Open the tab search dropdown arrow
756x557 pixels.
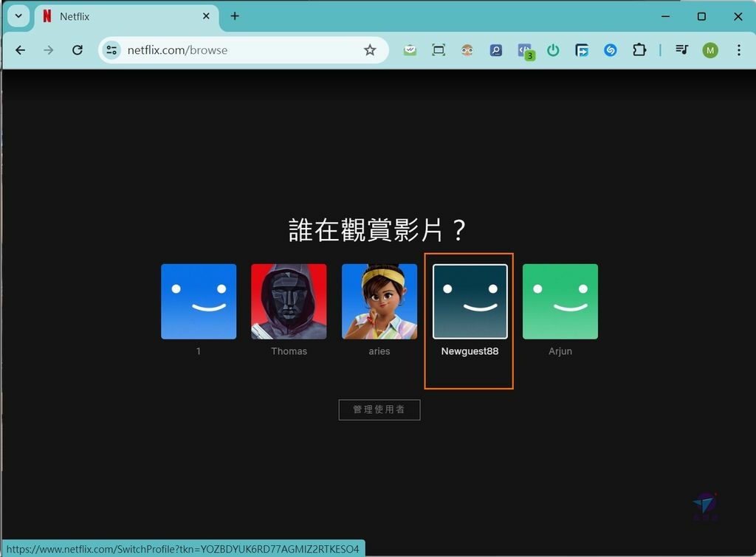tap(18, 16)
